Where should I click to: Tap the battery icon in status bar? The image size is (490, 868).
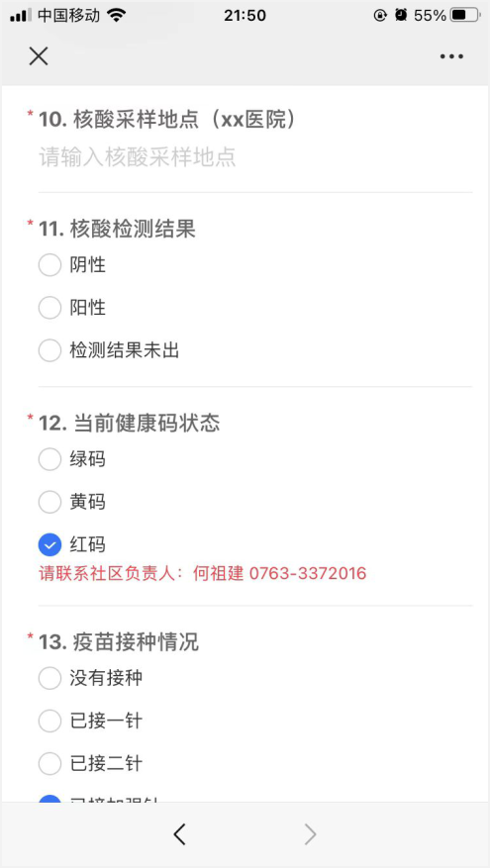coord(465,16)
